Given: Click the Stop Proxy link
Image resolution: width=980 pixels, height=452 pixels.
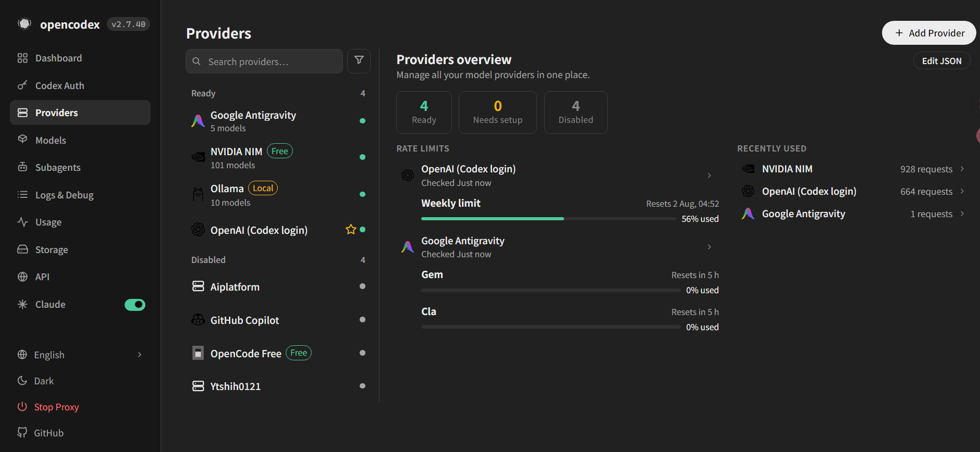Looking at the screenshot, I should click(56, 407).
